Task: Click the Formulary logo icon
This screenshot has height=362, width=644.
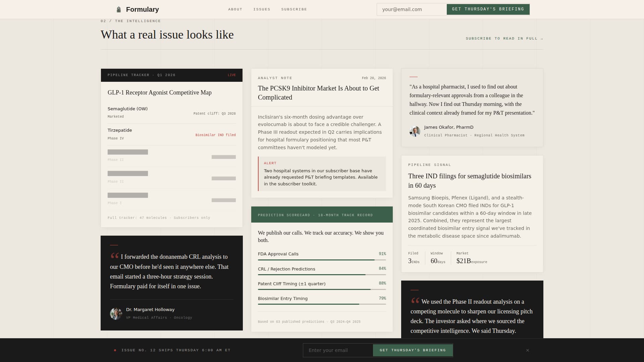Action: click(118, 9)
